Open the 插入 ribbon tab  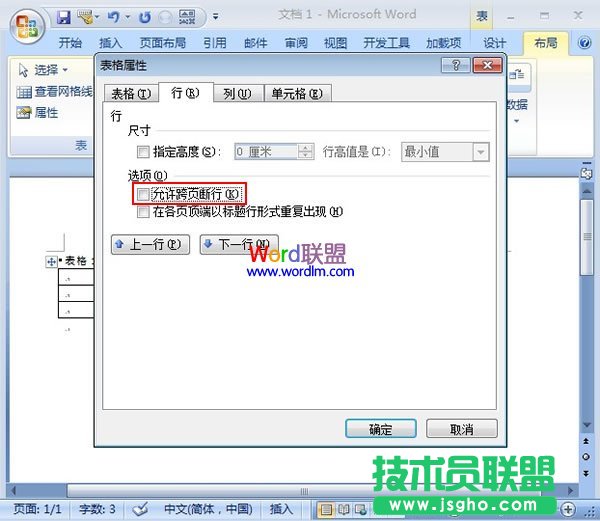tap(111, 42)
